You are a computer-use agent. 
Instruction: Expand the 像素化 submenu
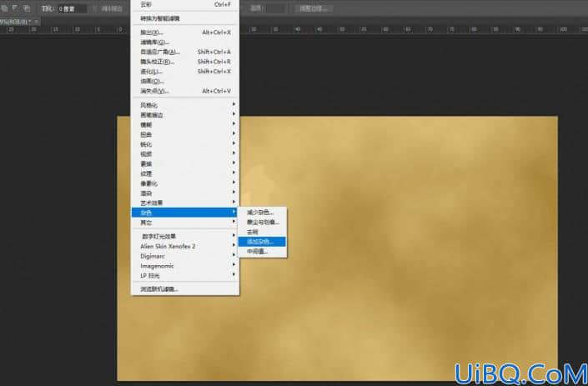pyautogui.click(x=185, y=183)
